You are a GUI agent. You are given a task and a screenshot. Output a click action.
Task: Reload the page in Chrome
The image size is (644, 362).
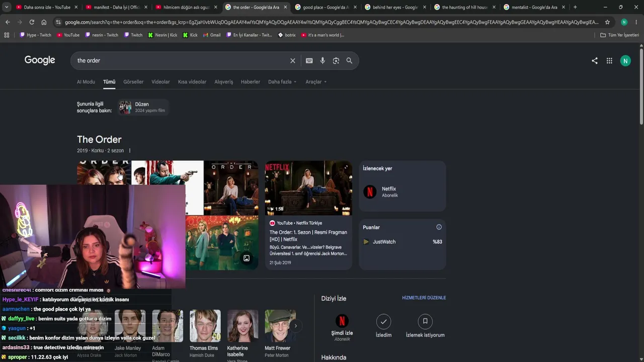[x=32, y=22]
